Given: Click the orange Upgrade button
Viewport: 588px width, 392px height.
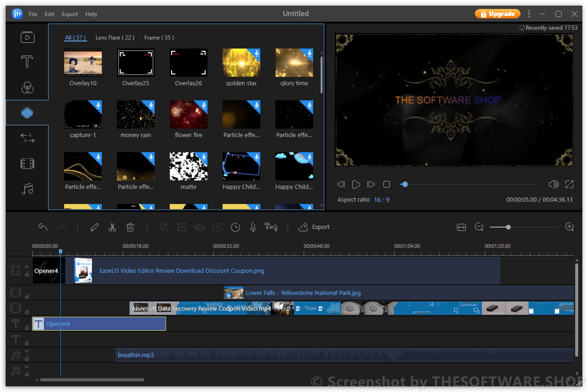Looking at the screenshot, I should coord(497,14).
